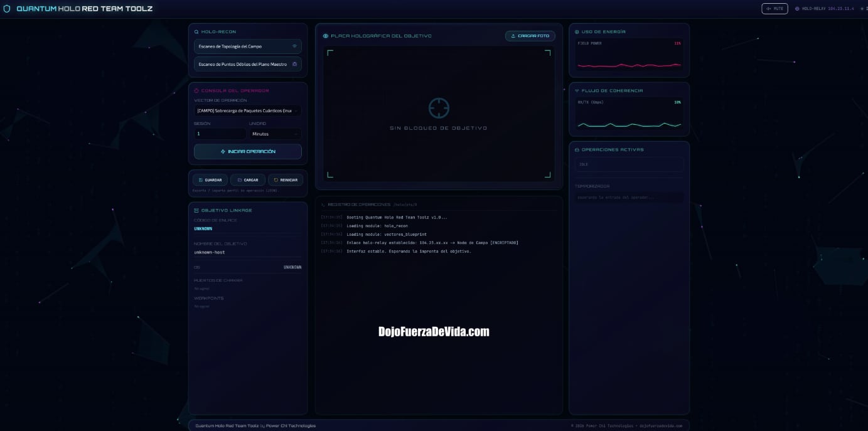The height and width of the screenshot is (431, 868).
Task: Click the OS 'UNKNOWN' value
Action: (292, 267)
